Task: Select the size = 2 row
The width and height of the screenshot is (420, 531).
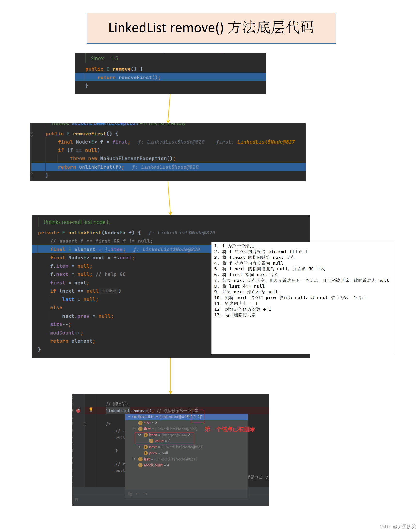Action: (x=186, y=423)
